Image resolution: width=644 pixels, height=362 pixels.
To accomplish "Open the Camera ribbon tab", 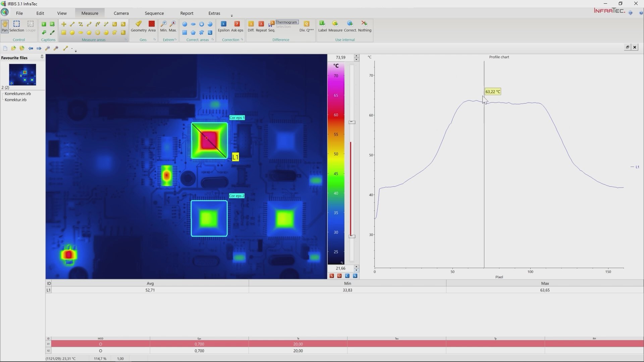I will point(121,13).
